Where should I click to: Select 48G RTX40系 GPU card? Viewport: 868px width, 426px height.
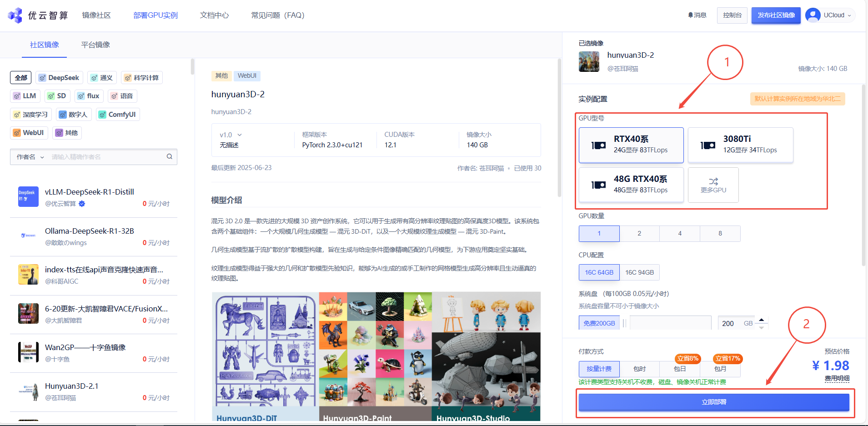pos(631,185)
